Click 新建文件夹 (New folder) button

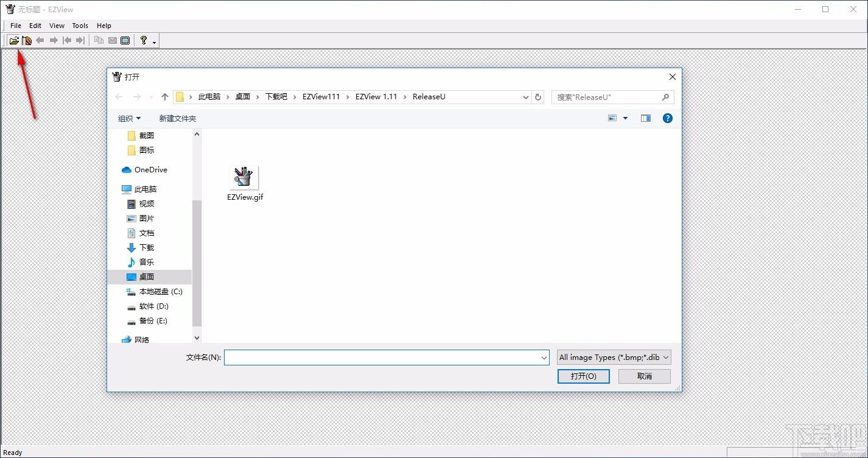click(x=178, y=118)
